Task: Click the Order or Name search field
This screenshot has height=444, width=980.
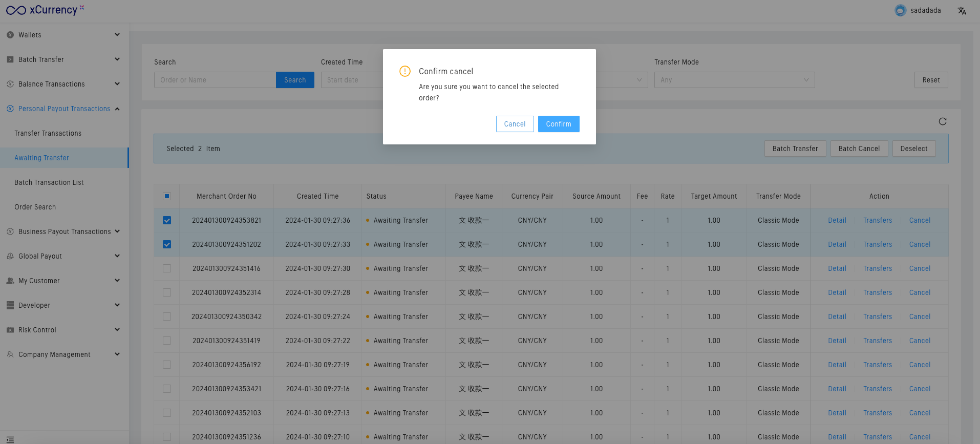Action: tap(215, 80)
